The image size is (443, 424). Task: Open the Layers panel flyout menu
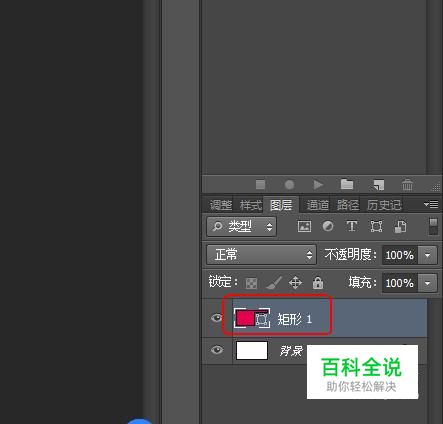[x=431, y=204]
